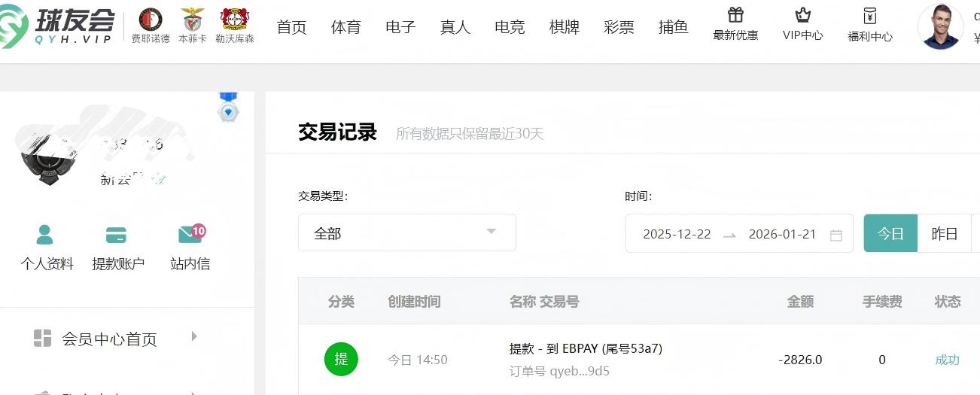
Task: Select the 昨日 time filter
Action: (945, 233)
